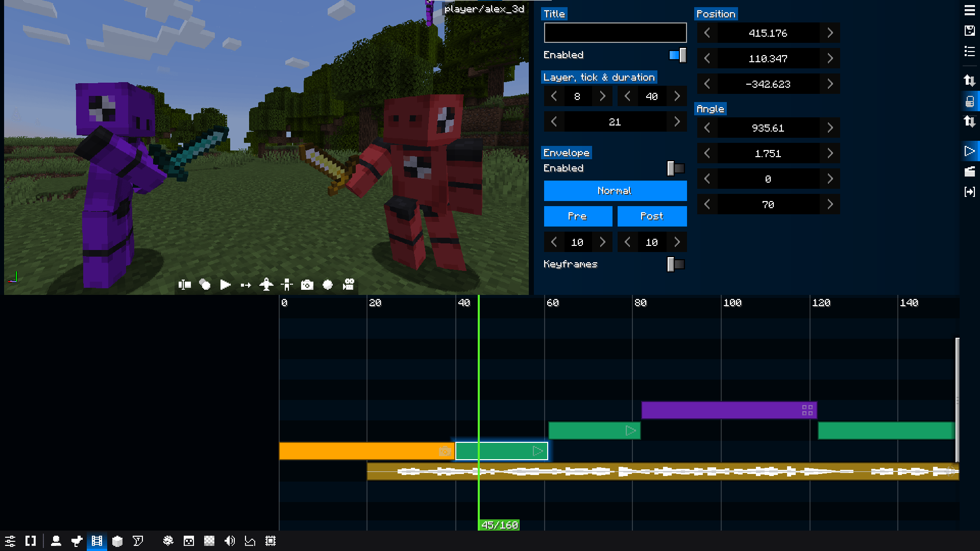Increase the layer value 8
Viewport: 980px width, 551px height.
(602, 96)
